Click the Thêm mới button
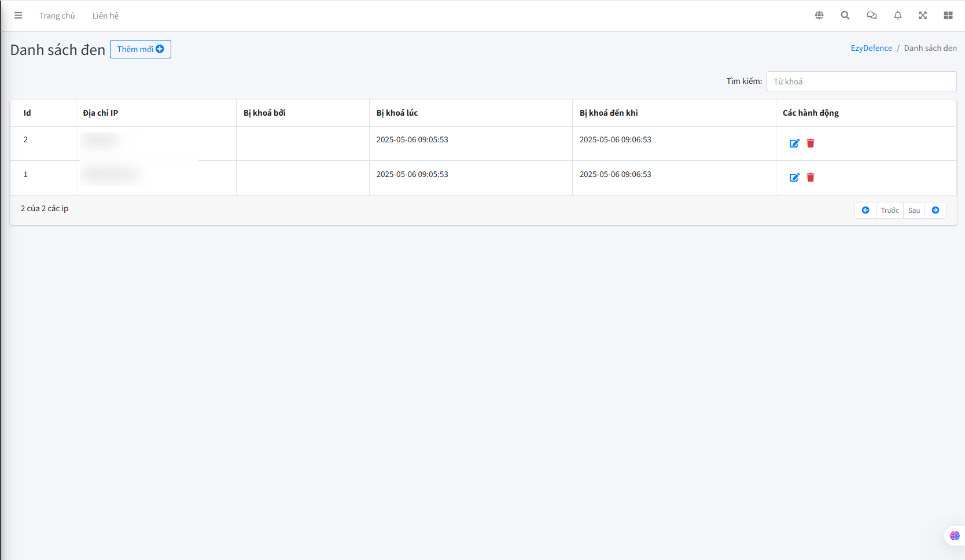The height and width of the screenshot is (560, 965). pos(141,49)
